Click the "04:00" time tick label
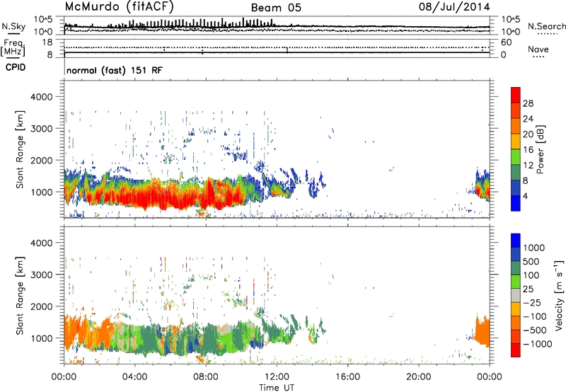The height and width of the screenshot is (392, 566). coord(134,377)
